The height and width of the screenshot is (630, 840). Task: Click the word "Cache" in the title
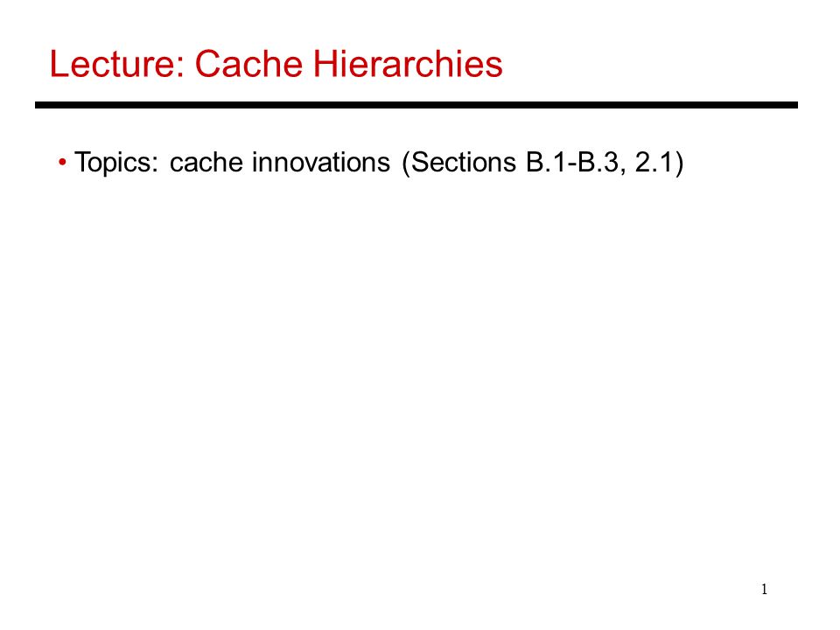tap(248, 64)
